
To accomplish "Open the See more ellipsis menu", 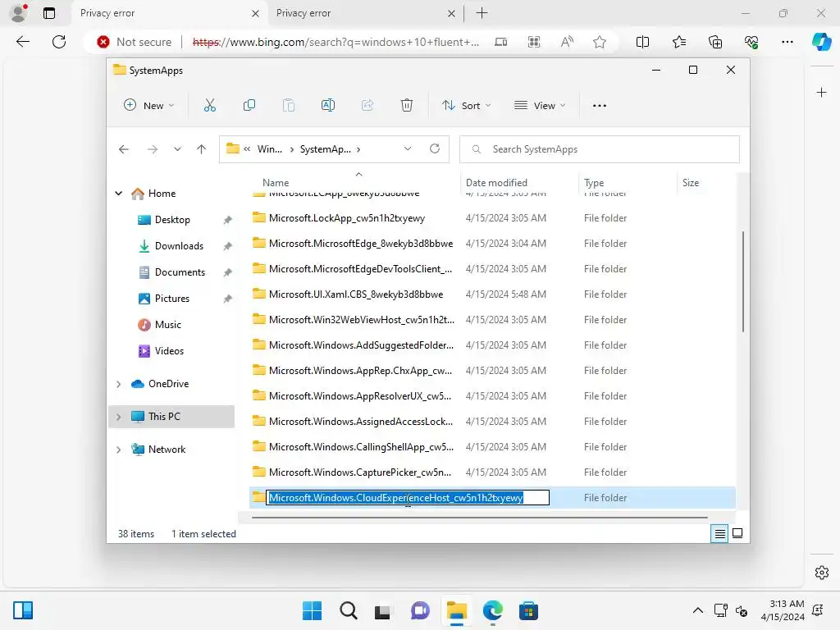I will (600, 106).
